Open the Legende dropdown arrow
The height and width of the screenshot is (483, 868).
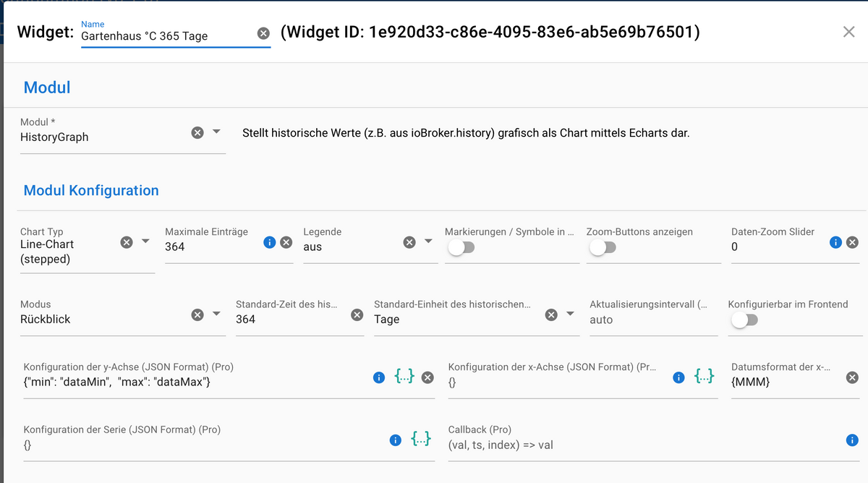(428, 241)
